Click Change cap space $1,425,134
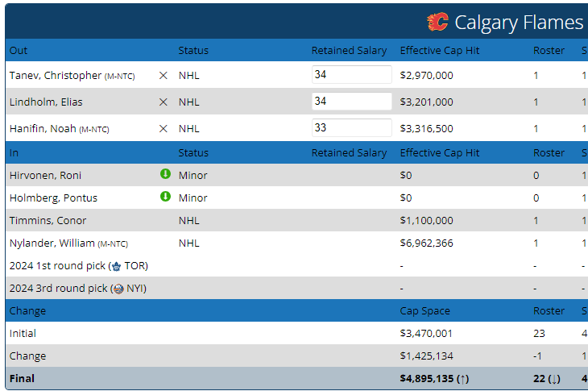Screen dimensions: 588x391 426,356
